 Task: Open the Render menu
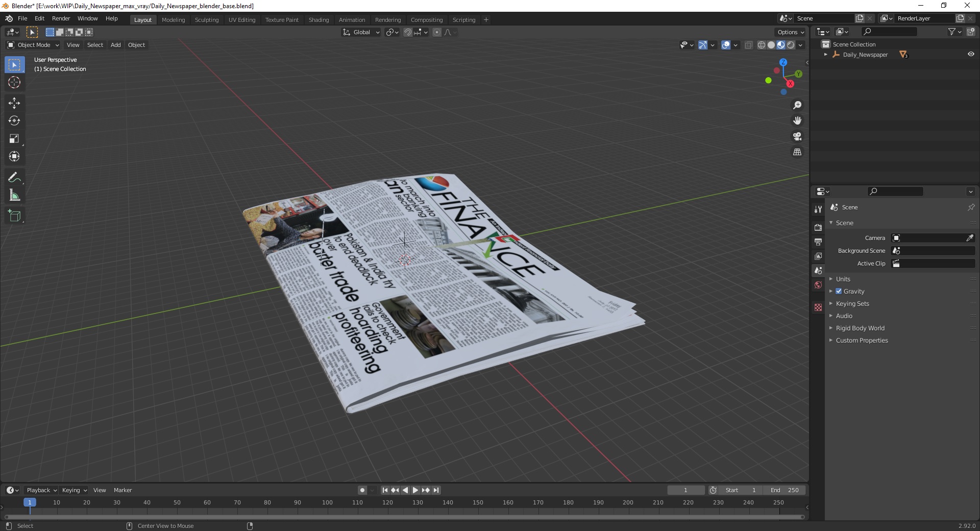point(61,18)
